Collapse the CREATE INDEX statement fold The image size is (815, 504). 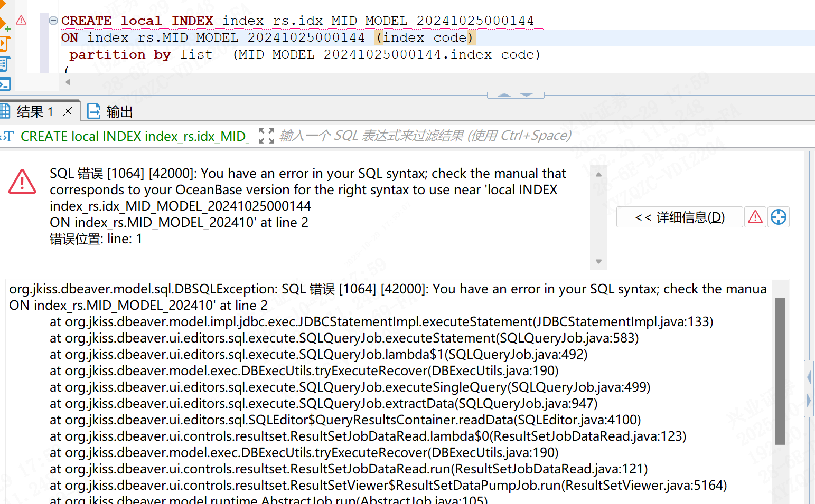coord(53,21)
